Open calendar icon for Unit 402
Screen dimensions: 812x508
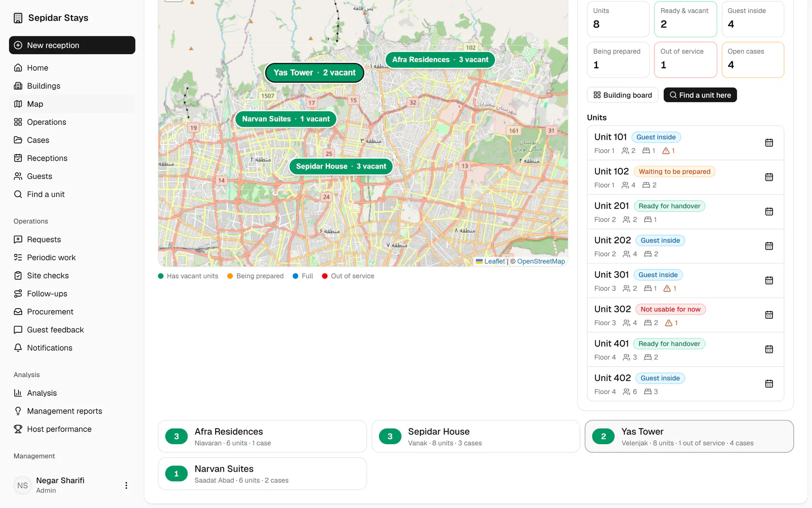point(769,384)
